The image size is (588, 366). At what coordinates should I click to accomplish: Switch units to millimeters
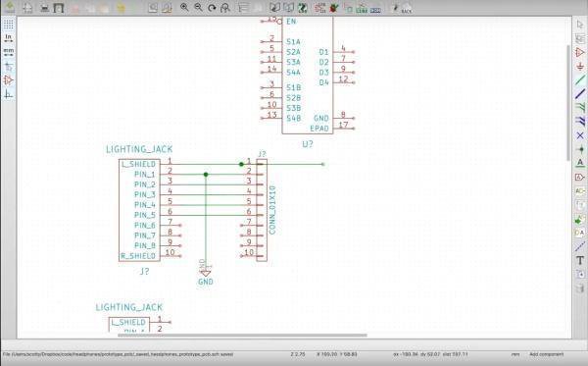coord(8,52)
